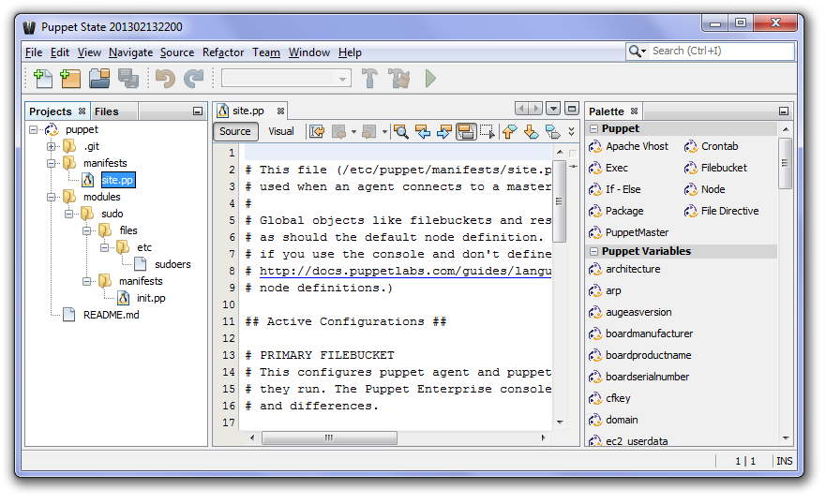
Task: Click the Undo arrow icon
Action: [x=165, y=79]
